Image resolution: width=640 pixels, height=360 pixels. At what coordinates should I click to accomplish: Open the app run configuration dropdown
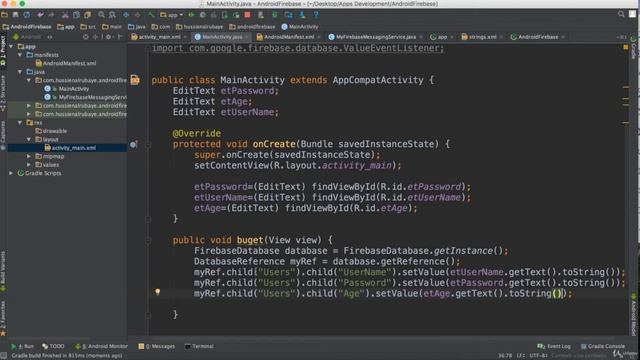[172, 15]
